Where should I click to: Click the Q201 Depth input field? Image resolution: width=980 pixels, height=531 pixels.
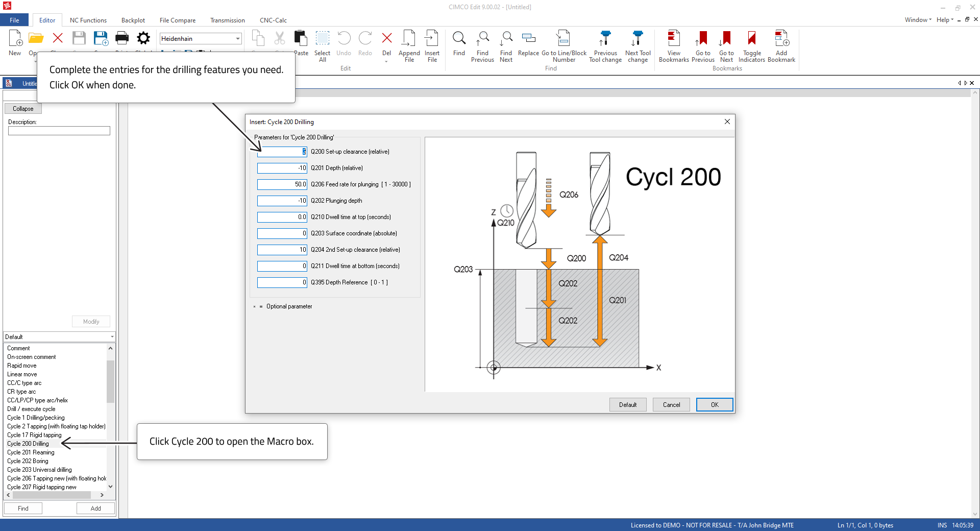[282, 168]
